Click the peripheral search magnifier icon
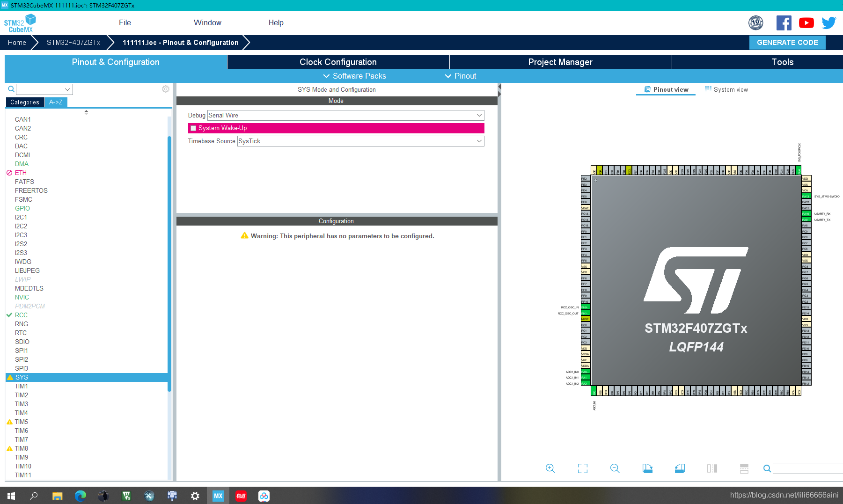 click(11, 89)
